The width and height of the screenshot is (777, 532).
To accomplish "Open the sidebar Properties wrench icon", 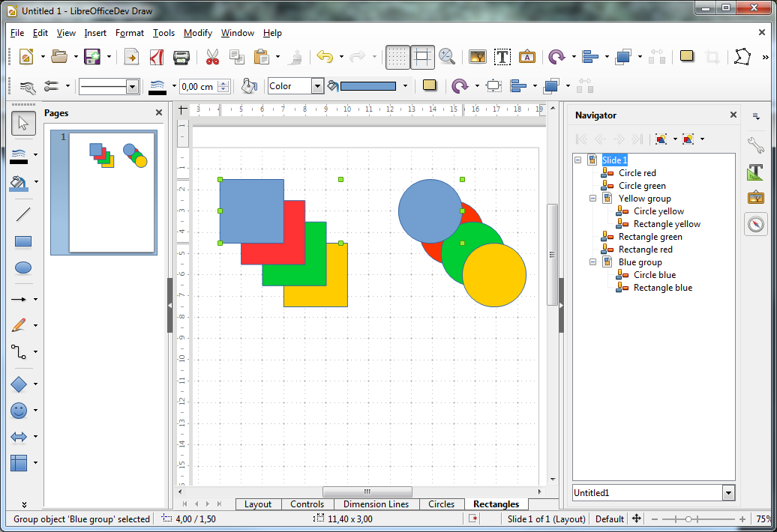I will pos(755,145).
